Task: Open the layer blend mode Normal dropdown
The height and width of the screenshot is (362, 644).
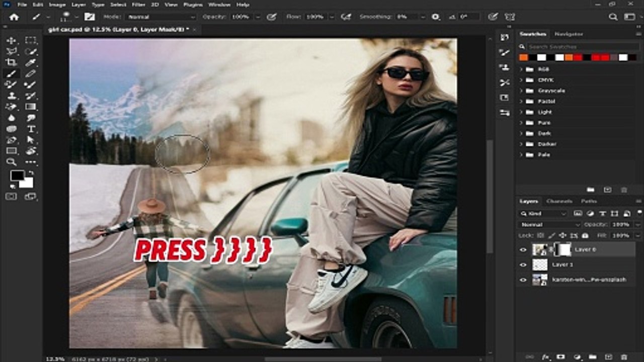Action: pyautogui.click(x=549, y=225)
